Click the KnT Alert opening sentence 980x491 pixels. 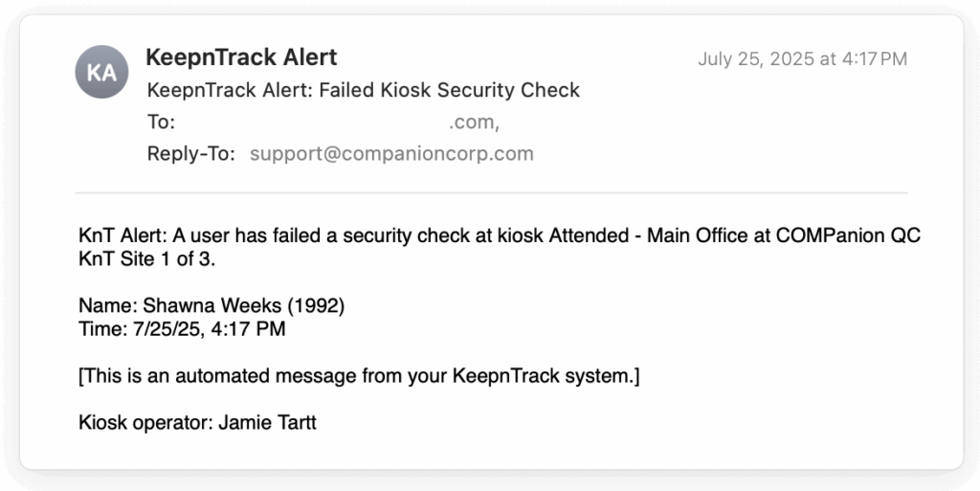(500, 247)
